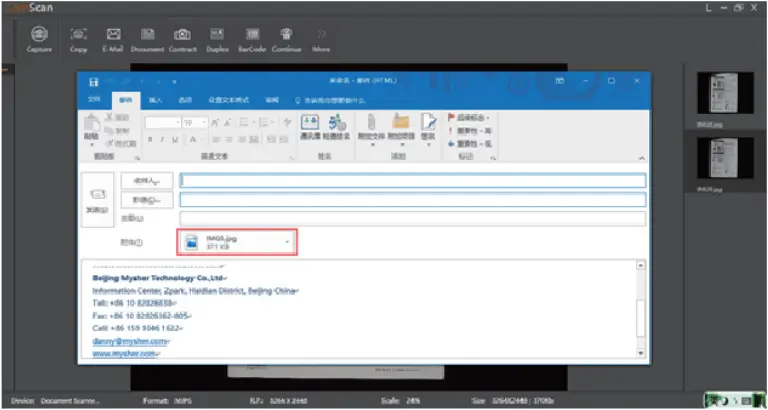Collapse the Outlook ribbon with the chevron
The height and width of the screenshot is (410, 768).
[641, 158]
